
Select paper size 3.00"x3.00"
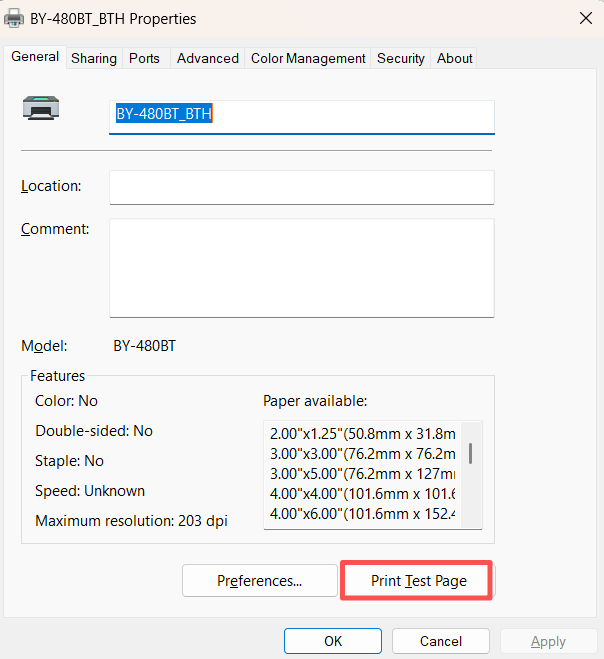click(363, 454)
